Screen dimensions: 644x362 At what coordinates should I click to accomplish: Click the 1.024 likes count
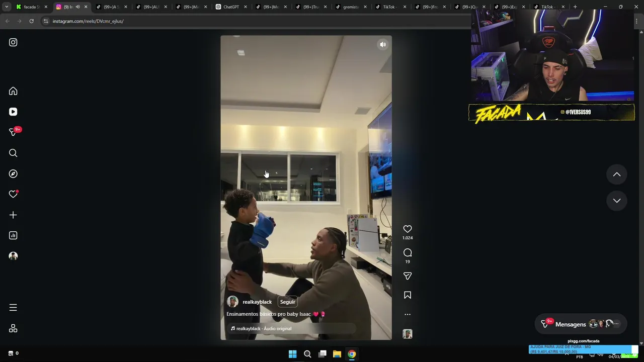coord(408,238)
